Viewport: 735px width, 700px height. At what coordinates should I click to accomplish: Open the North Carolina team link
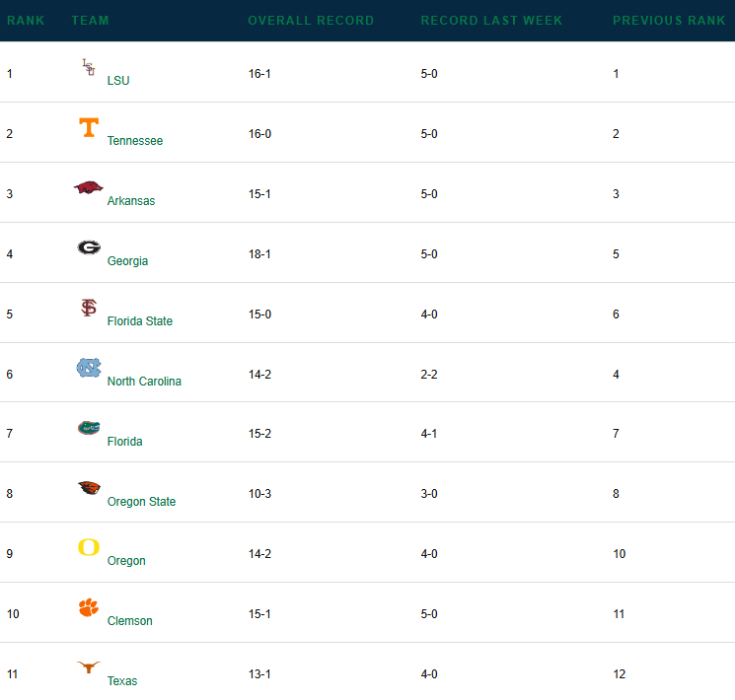coord(144,381)
